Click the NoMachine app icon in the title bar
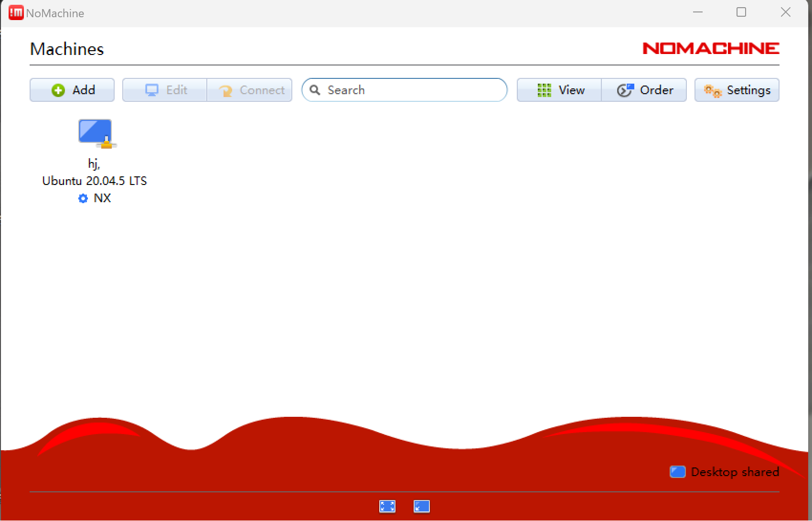Viewport: 812px width, 521px height. [x=16, y=13]
